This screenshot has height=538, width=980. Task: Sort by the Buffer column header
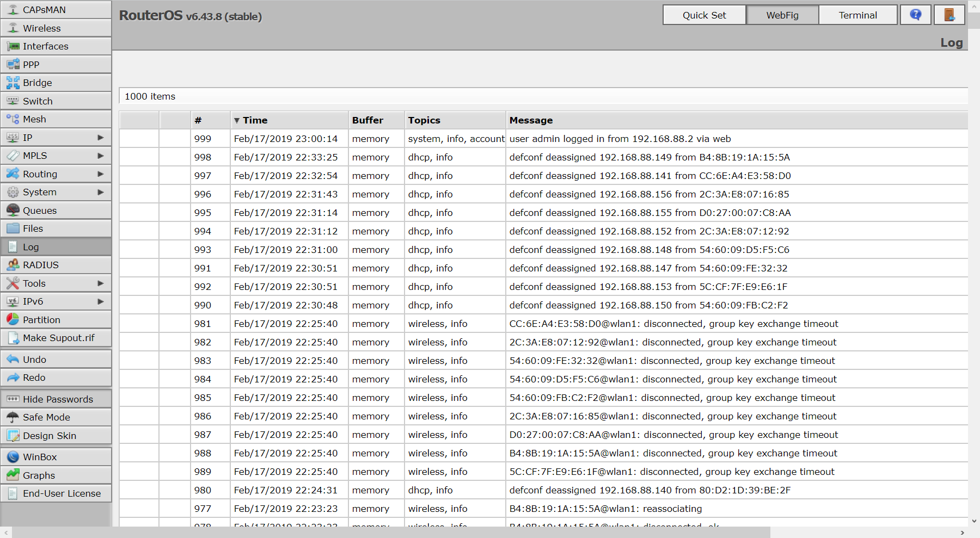[x=377, y=120]
